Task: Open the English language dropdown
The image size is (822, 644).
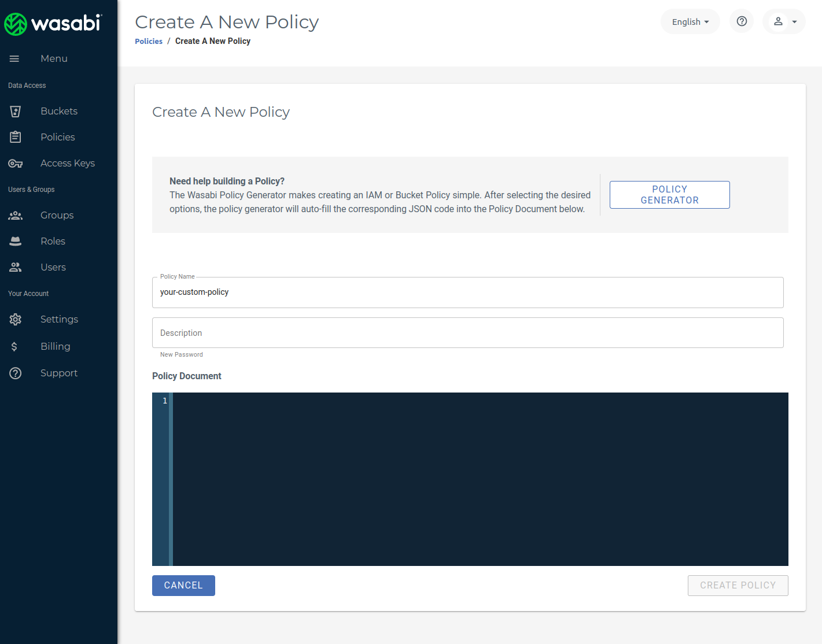Action: 690,21
